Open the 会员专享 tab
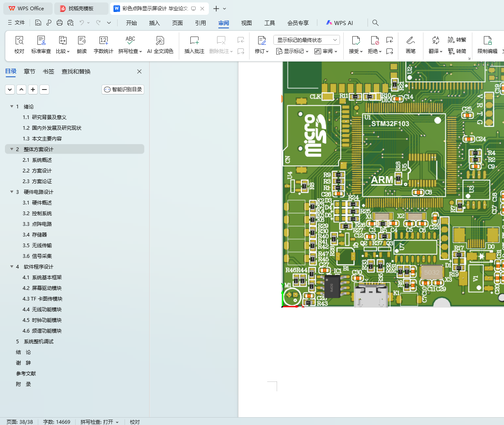 point(298,23)
